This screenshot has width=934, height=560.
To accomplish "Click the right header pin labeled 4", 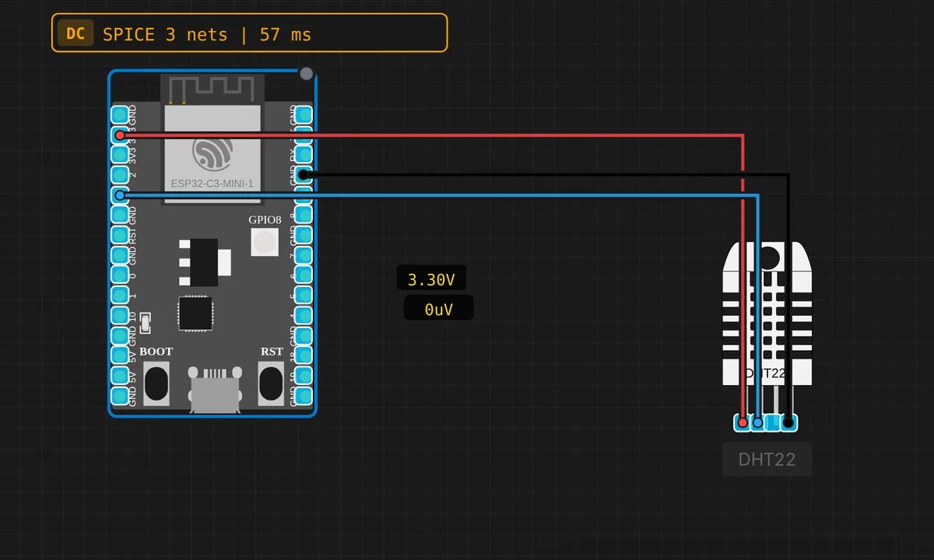I will click(x=304, y=315).
